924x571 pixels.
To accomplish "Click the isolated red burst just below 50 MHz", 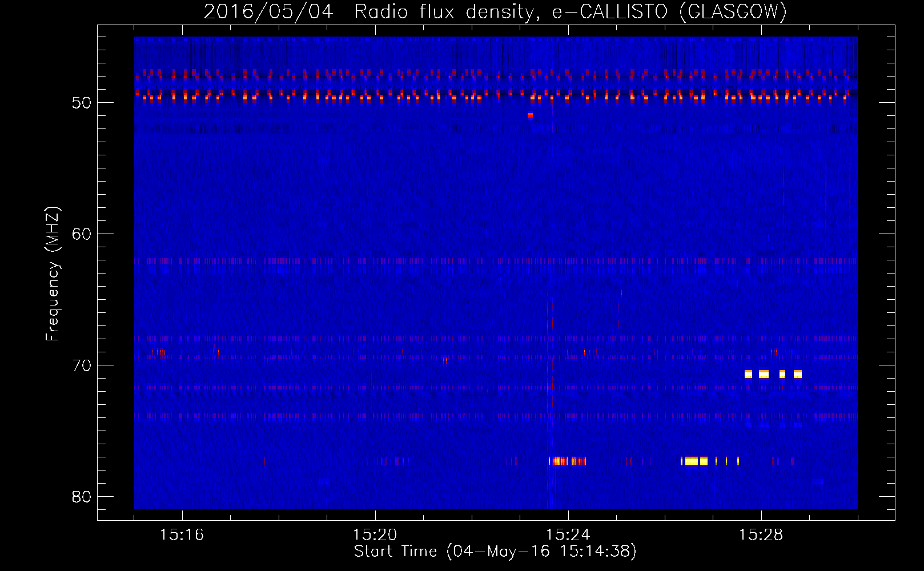I will click(530, 115).
